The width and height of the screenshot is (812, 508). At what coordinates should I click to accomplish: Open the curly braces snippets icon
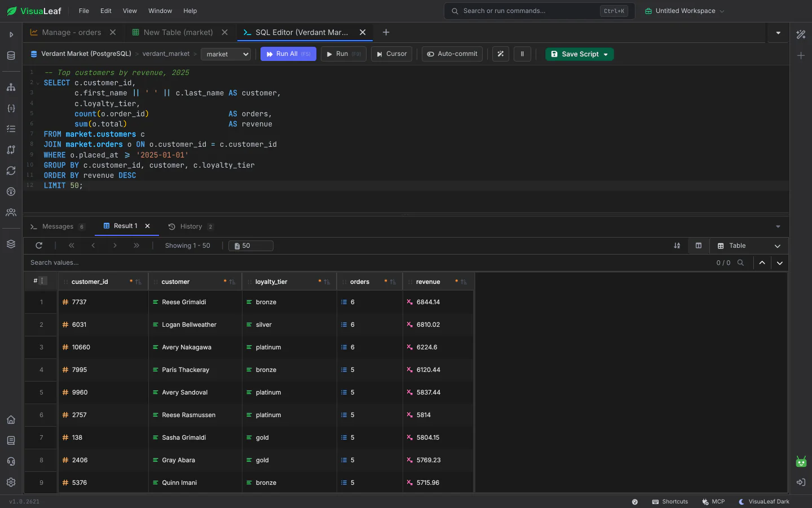pyautogui.click(x=11, y=108)
